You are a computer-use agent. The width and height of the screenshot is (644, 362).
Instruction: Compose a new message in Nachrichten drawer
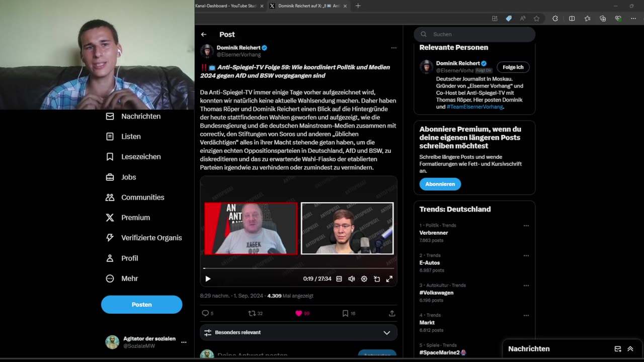coord(618,349)
